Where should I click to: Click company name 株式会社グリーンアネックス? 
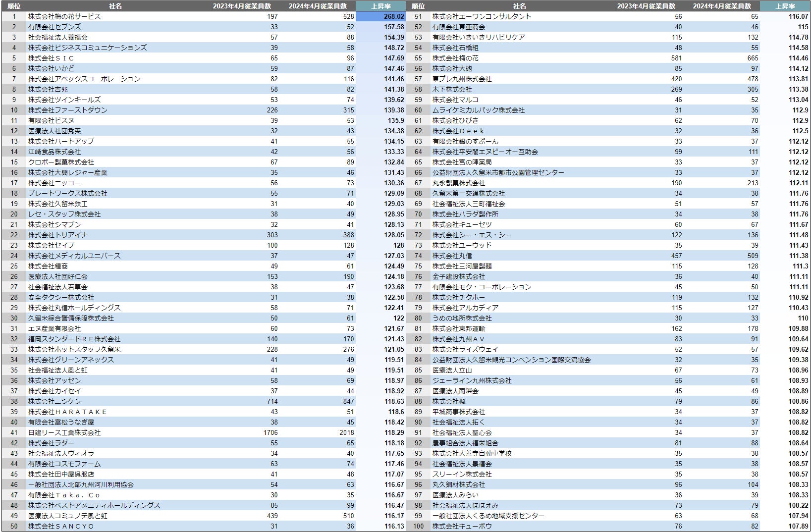click(x=71, y=360)
